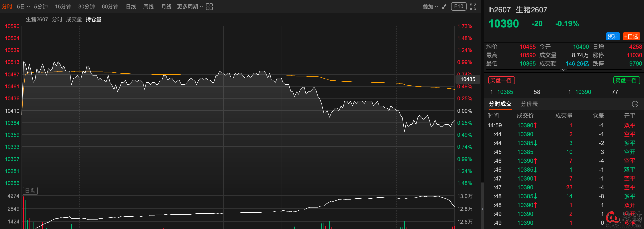Click the 卖盘一档 ask badge

click(626, 80)
